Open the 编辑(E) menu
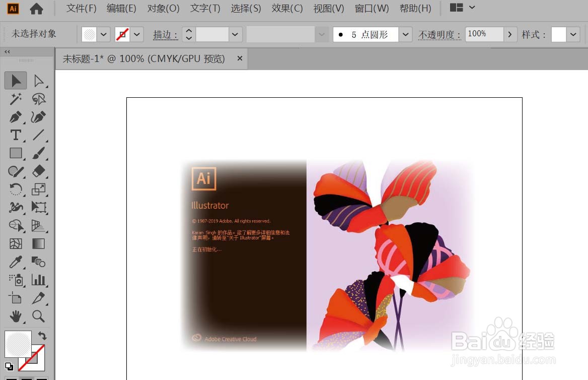This screenshot has height=380, width=588. [x=121, y=8]
